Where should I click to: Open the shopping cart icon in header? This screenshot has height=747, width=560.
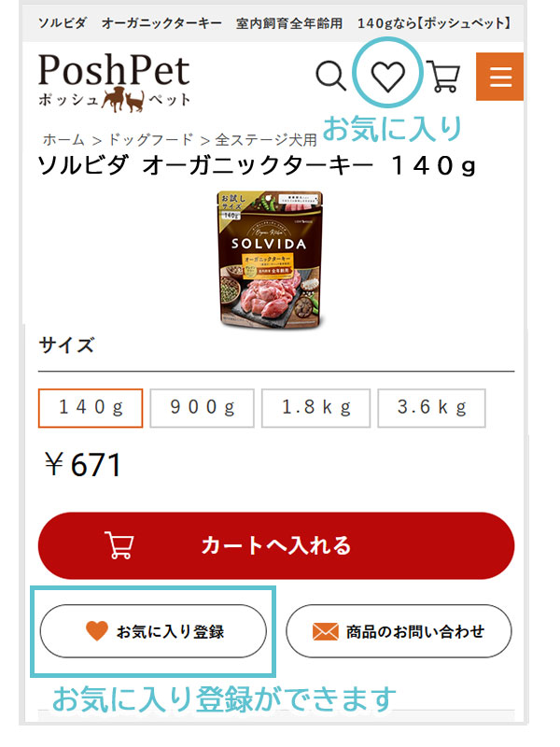(443, 77)
